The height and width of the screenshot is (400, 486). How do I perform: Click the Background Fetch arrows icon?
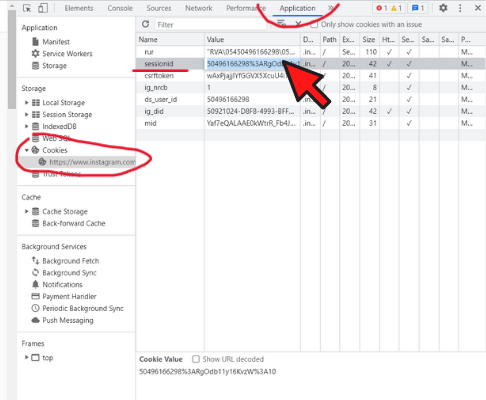click(x=35, y=260)
